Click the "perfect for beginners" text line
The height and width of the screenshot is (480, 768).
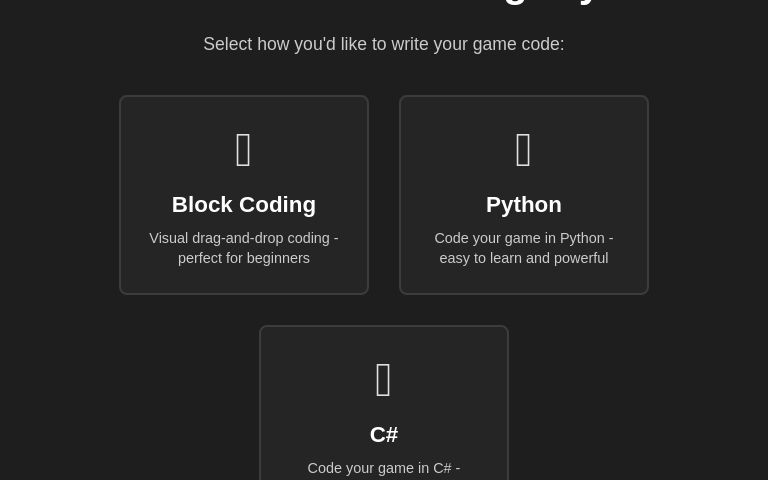(243, 258)
